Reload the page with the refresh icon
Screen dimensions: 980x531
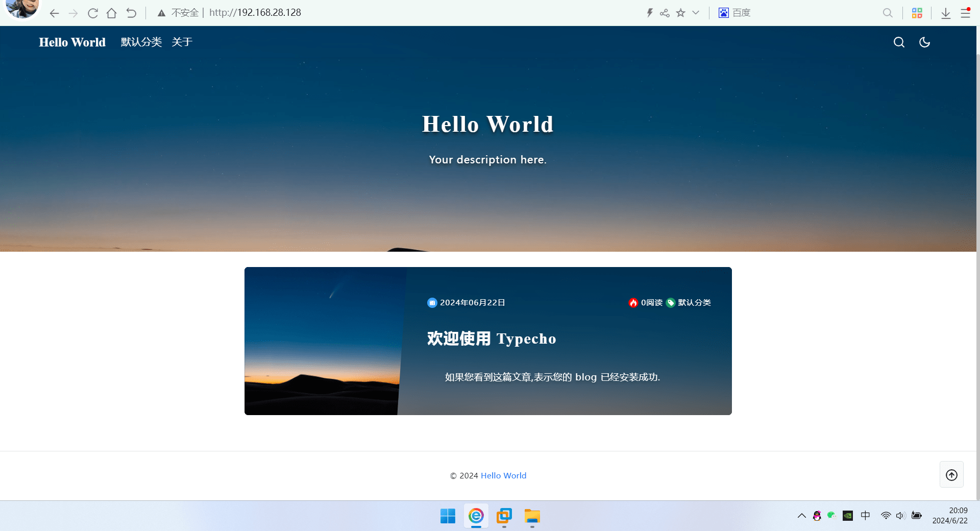click(x=92, y=13)
